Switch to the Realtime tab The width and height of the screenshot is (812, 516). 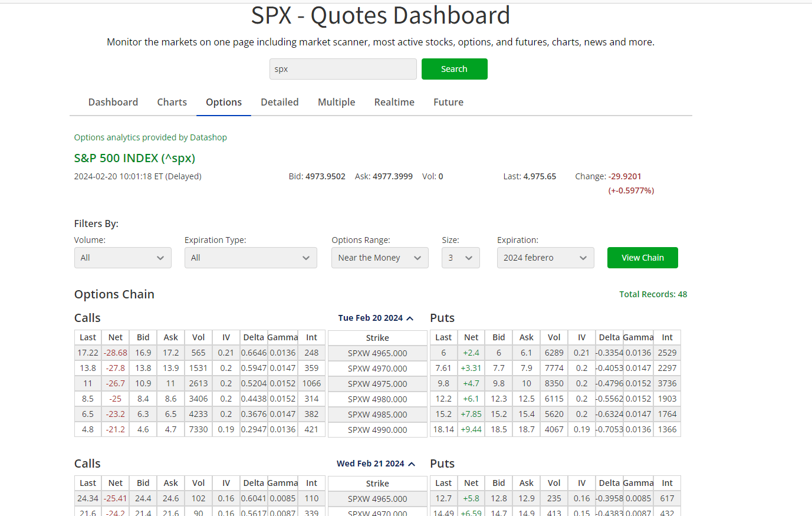tap(394, 102)
